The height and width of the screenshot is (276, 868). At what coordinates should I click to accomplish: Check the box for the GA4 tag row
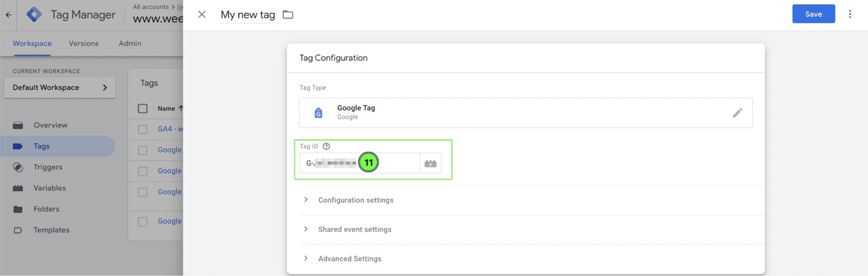click(x=142, y=130)
